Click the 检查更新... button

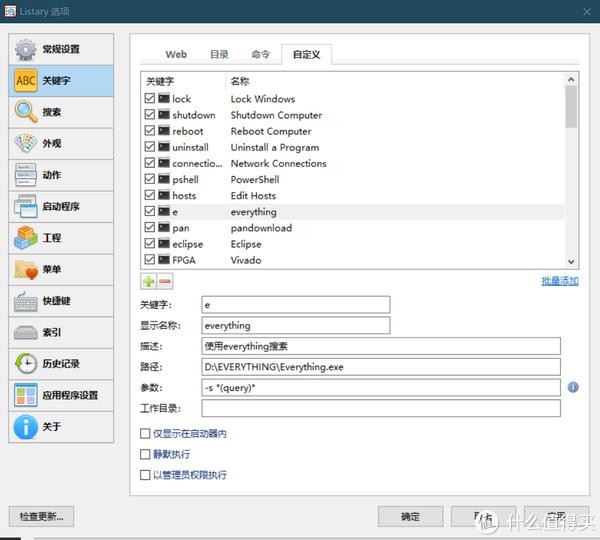[x=41, y=516]
